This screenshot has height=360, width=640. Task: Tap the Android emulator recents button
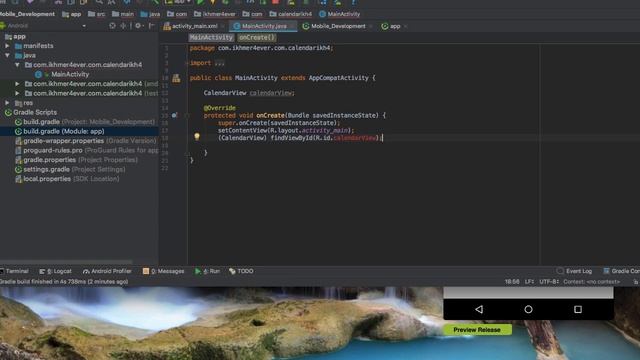point(578,309)
